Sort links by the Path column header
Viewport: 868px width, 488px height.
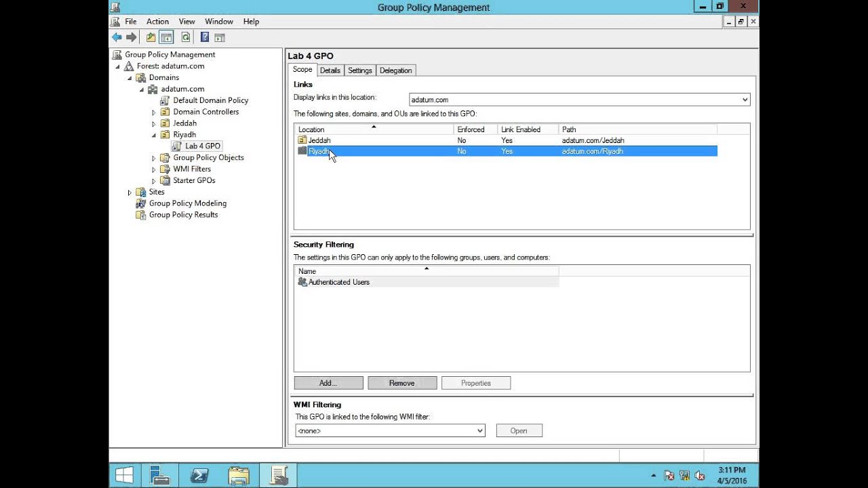pyautogui.click(x=637, y=129)
